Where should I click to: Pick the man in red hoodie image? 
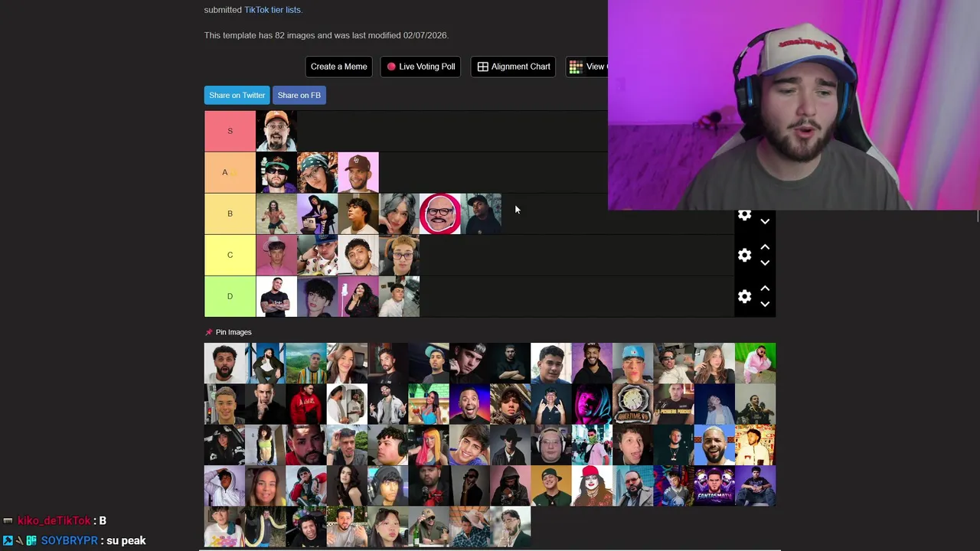(x=306, y=404)
